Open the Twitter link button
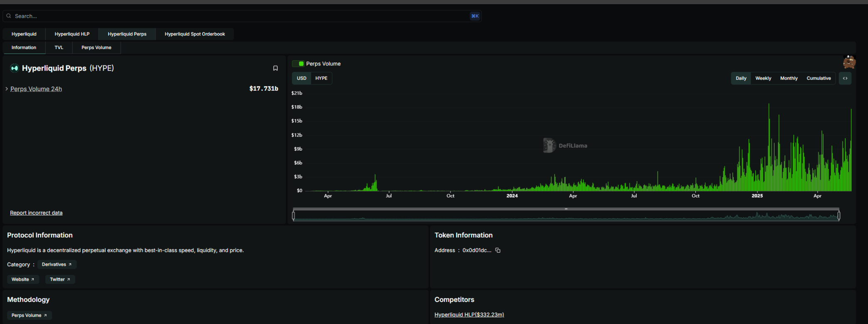Image resolution: width=868 pixels, height=324 pixels. pyautogui.click(x=60, y=279)
